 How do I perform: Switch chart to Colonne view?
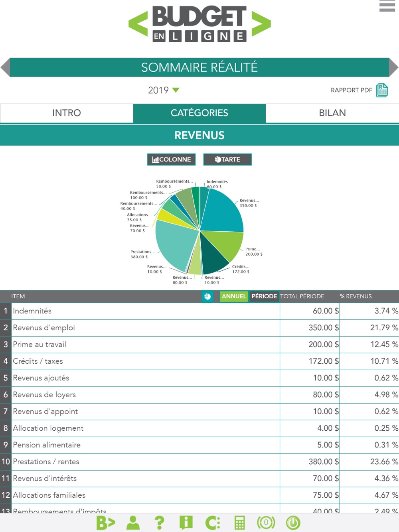pos(172,160)
